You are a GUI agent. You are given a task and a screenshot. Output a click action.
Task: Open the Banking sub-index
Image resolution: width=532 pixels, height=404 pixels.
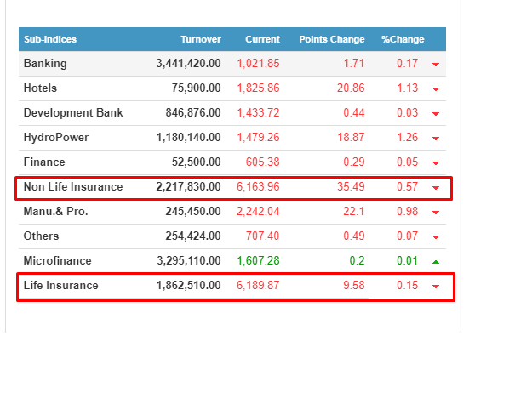45,64
